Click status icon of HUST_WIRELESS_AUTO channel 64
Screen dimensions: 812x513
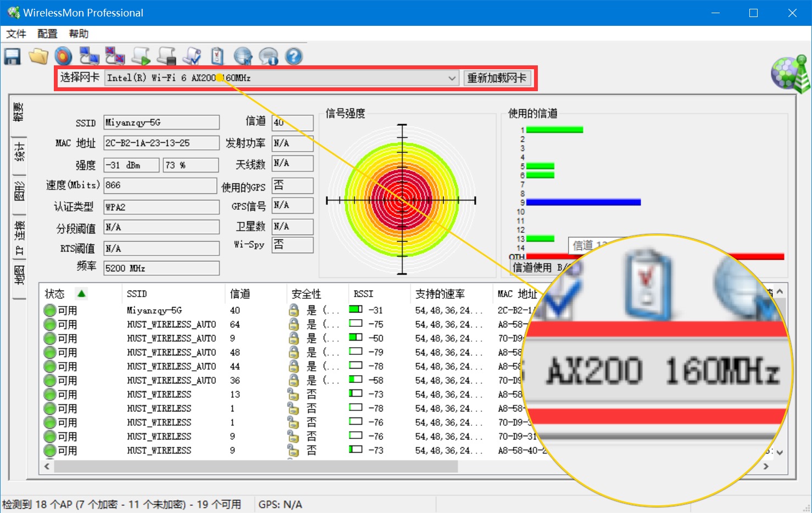50,325
